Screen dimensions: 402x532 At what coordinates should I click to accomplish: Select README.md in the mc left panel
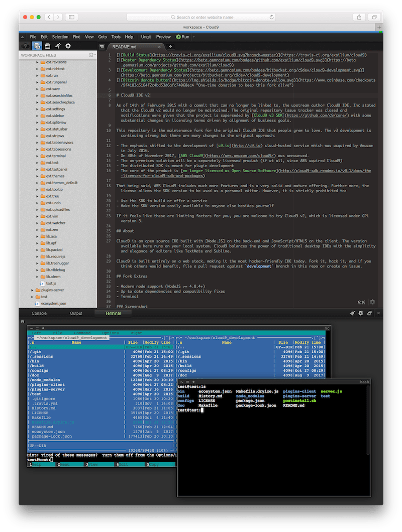(43, 427)
